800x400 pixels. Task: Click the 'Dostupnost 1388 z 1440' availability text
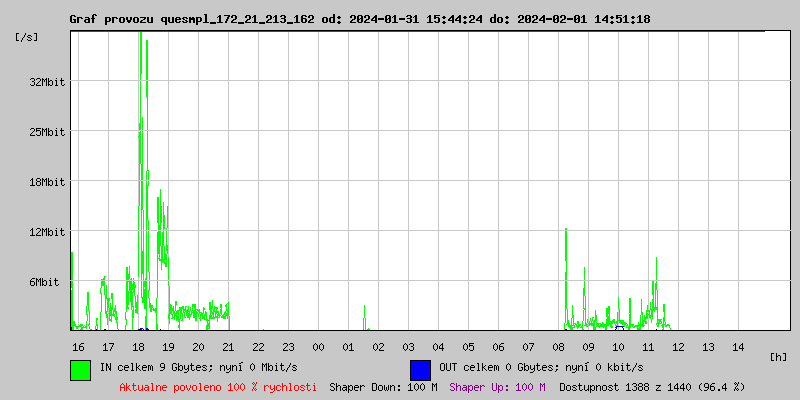652,387
